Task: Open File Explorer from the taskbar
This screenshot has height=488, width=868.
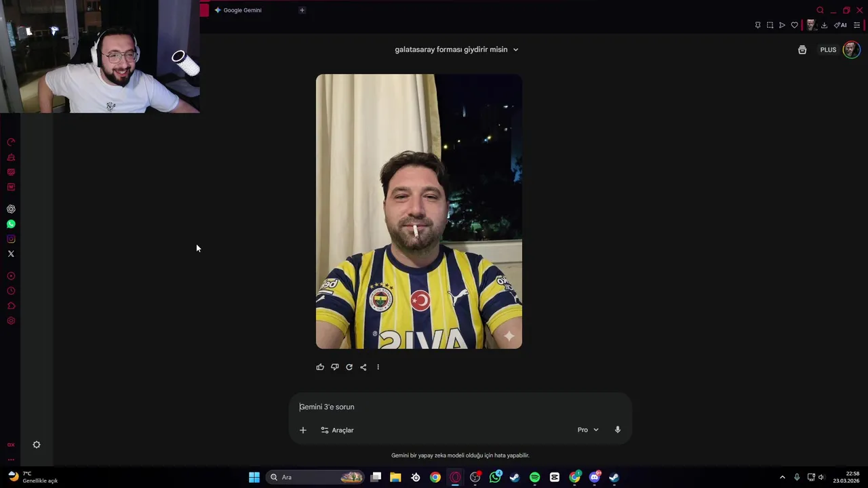Action: pyautogui.click(x=395, y=477)
